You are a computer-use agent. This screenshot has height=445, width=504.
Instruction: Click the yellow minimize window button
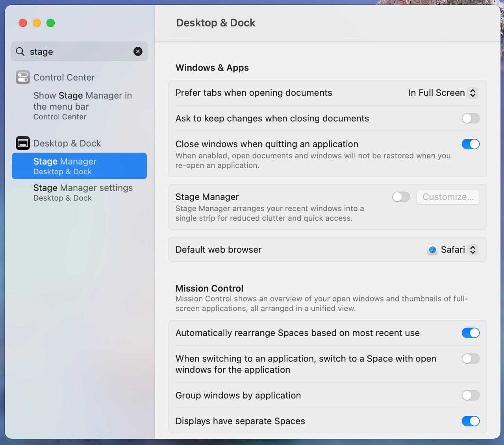click(x=37, y=23)
